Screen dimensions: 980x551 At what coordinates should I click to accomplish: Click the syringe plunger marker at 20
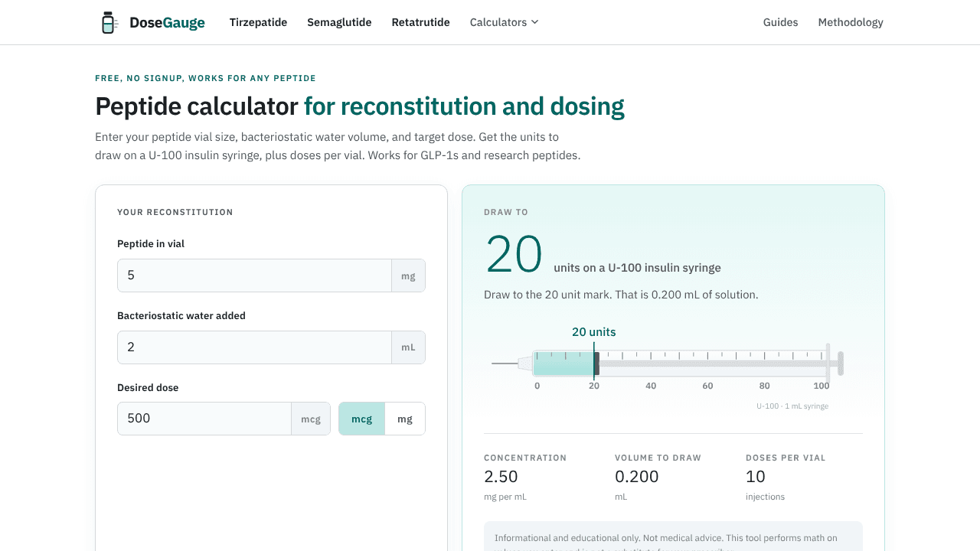coord(596,364)
